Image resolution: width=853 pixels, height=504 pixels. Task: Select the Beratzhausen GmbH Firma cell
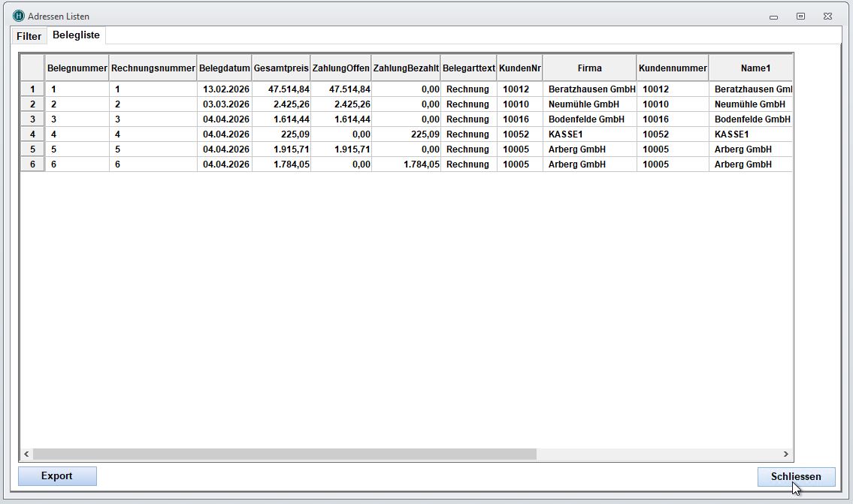click(589, 89)
